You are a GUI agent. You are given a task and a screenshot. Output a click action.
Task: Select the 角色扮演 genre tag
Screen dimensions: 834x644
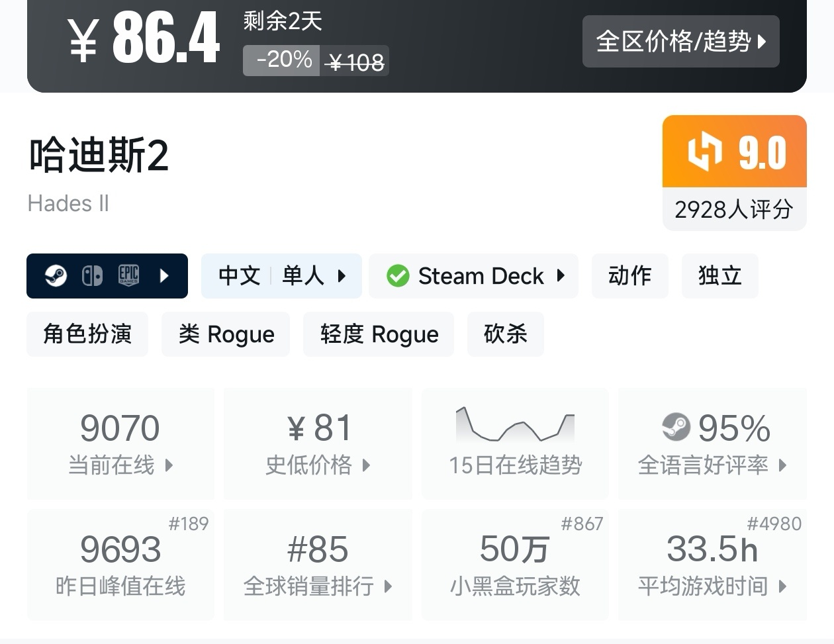(x=87, y=334)
